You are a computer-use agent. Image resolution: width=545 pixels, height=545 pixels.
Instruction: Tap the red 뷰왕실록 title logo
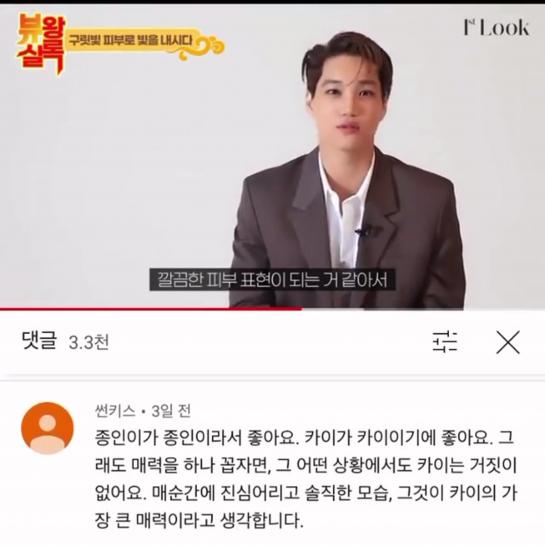[41, 43]
